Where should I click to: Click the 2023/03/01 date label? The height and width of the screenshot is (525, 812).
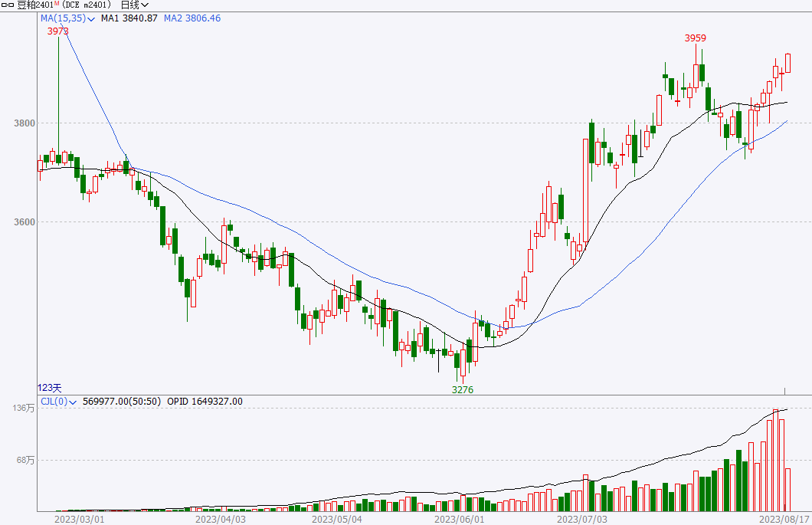click(x=79, y=519)
